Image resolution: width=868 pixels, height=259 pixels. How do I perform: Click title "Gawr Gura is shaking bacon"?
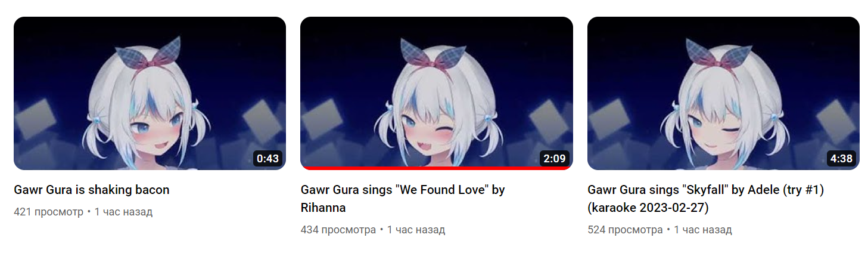92,190
